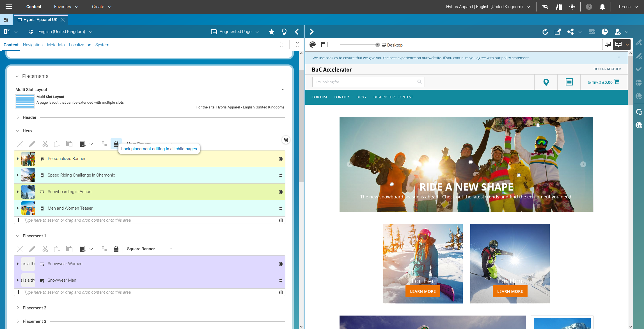Image resolution: width=644 pixels, height=329 pixels.
Task: Switch preview to single desktop view mode
Action: coord(608,44)
